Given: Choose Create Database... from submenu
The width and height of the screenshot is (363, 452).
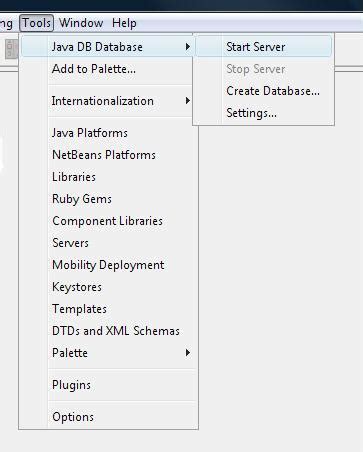Looking at the screenshot, I should [x=263, y=91].
